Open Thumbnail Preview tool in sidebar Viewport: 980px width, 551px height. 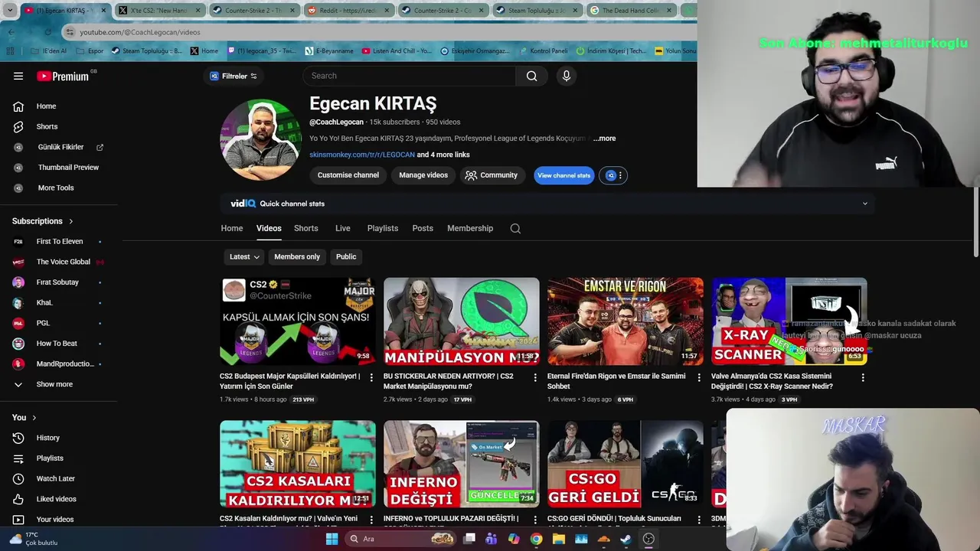(68, 168)
